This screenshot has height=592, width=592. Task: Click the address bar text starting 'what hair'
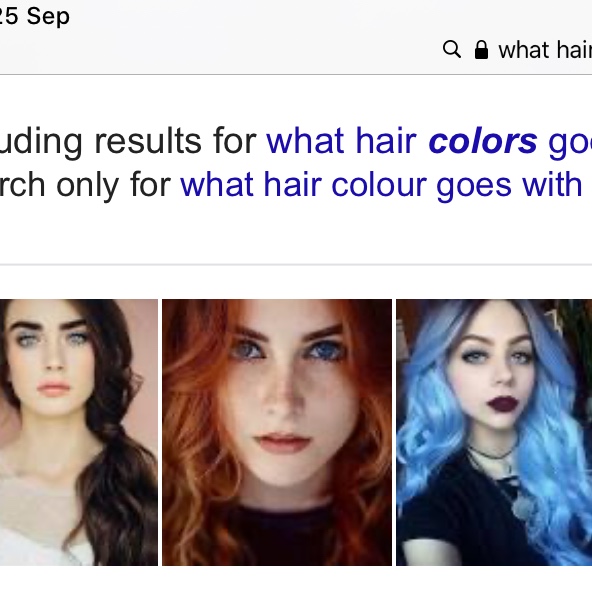click(x=545, y=50)
